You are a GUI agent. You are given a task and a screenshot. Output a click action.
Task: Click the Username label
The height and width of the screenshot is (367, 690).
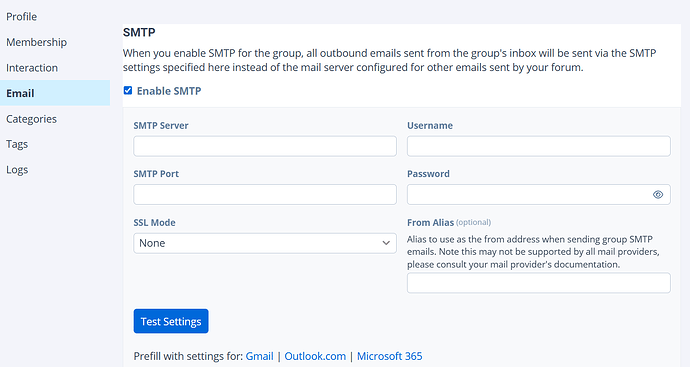[x=430, y=125]
